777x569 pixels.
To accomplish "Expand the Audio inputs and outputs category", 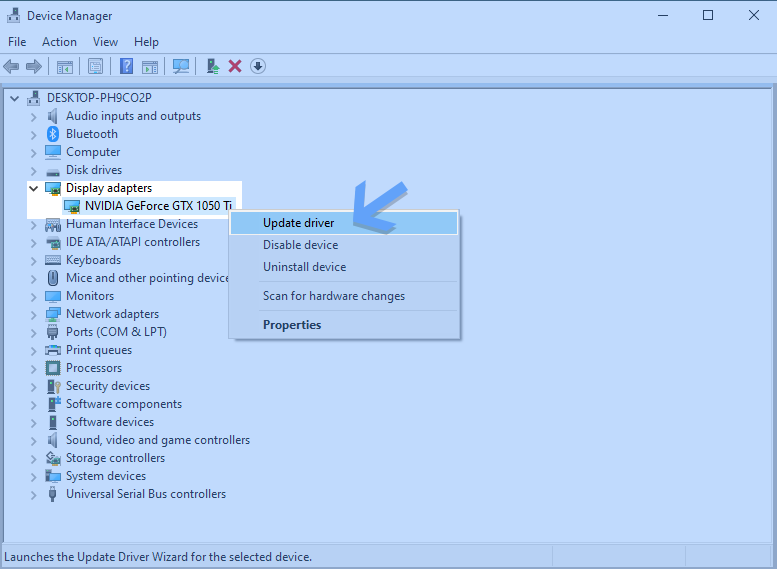I will [33, 117].
